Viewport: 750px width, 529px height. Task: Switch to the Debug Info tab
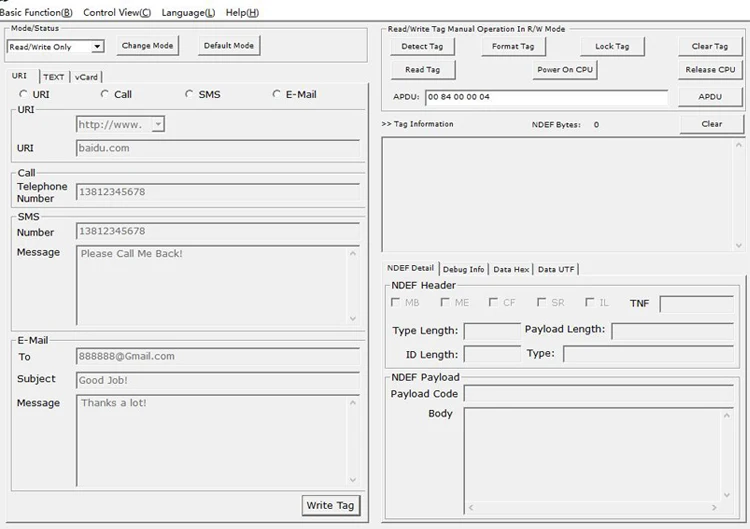tap(463, 269)
